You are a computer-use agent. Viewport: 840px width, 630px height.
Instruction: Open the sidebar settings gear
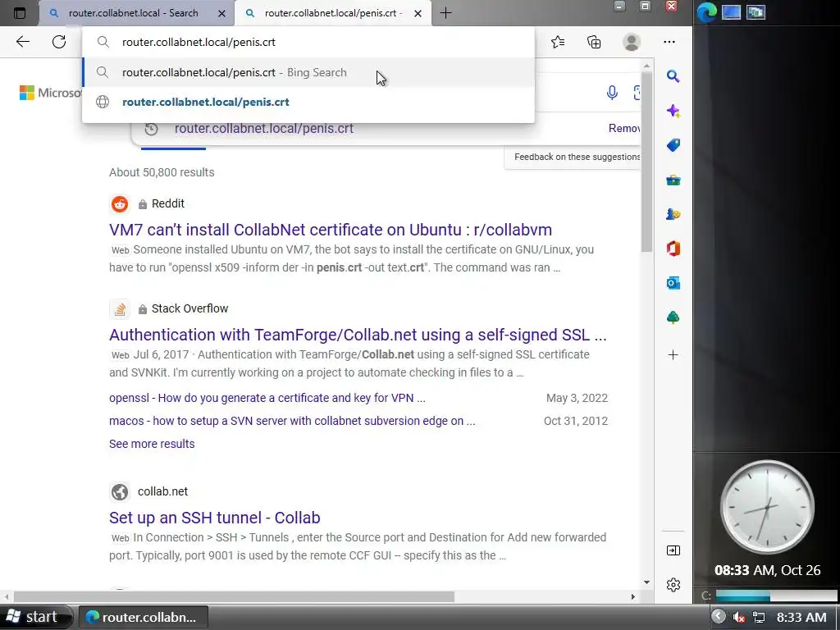point(673,584)
